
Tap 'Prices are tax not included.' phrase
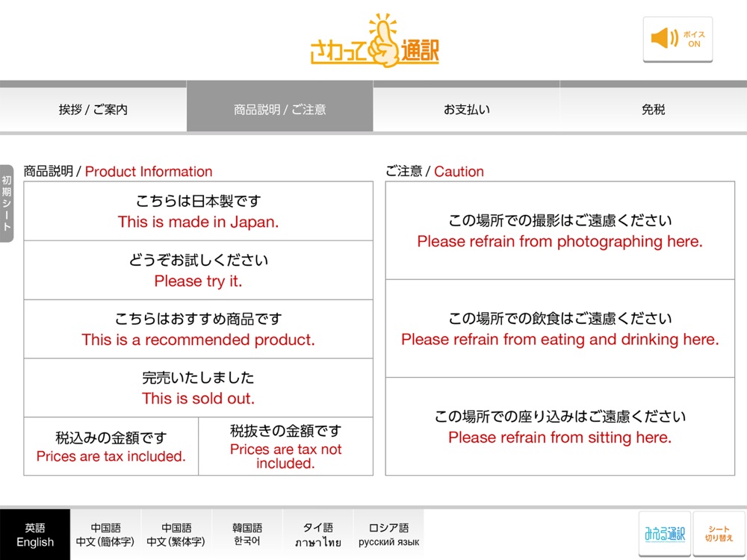[x=286, y=447]
